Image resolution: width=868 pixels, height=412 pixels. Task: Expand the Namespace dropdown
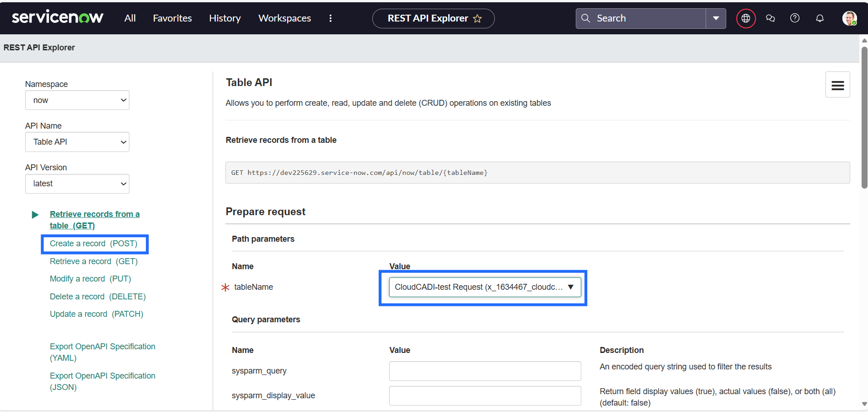coord(77,100)
